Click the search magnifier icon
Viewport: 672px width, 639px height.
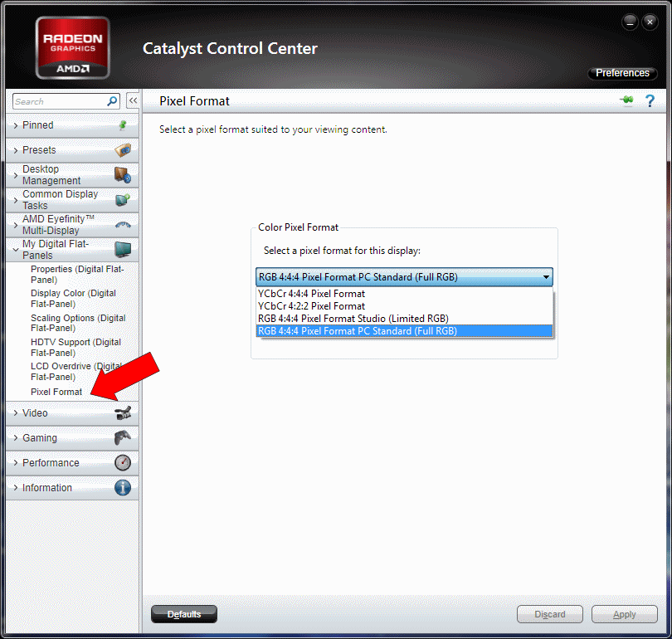tap(112, 101)
